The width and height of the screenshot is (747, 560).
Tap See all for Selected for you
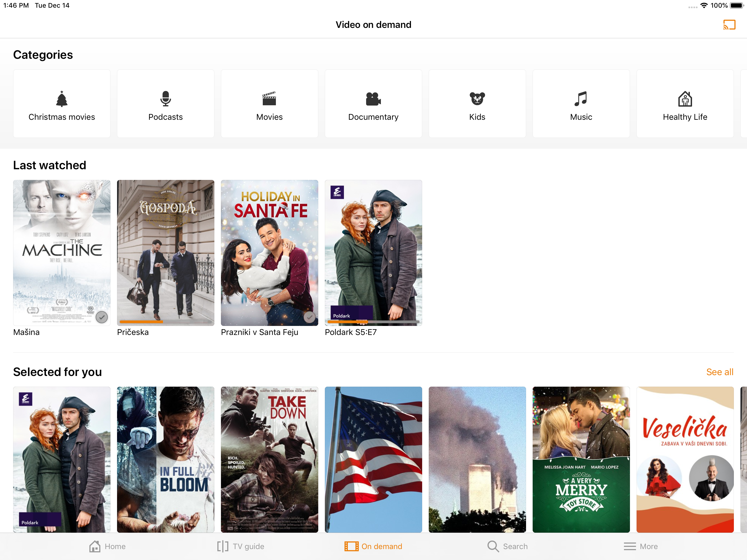click(719, 372)
